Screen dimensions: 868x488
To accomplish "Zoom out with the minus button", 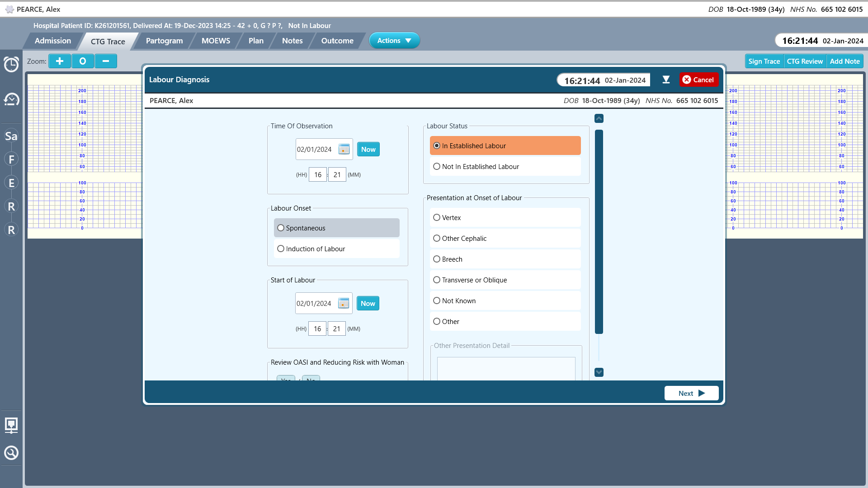I will point(106,61).
